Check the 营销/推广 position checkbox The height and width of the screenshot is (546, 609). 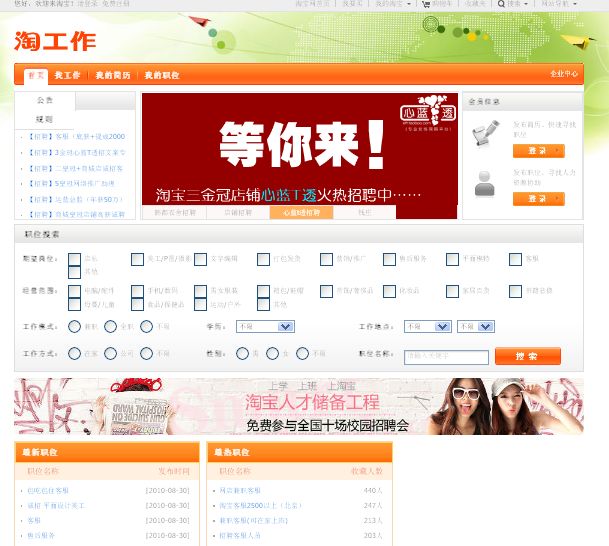point(326,259)
